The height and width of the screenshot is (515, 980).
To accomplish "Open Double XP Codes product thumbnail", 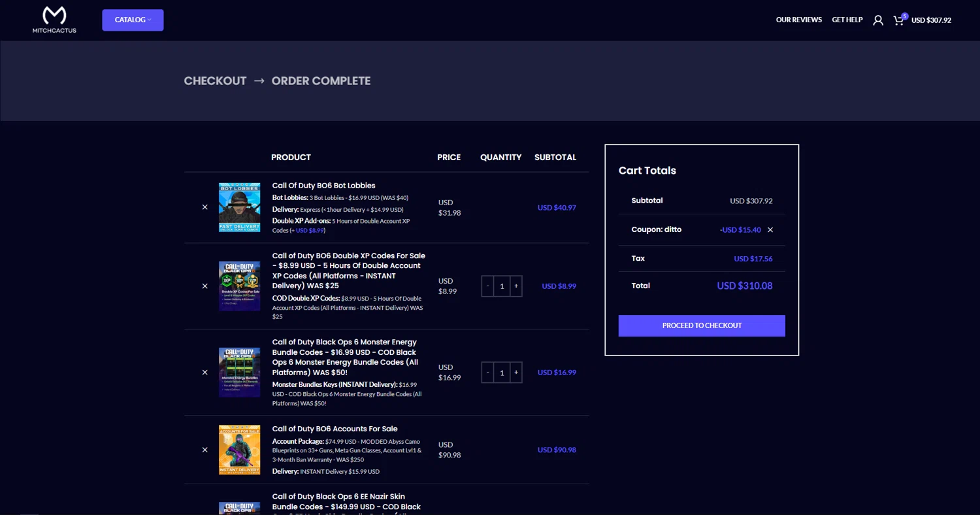I will (x=239, y=286).
